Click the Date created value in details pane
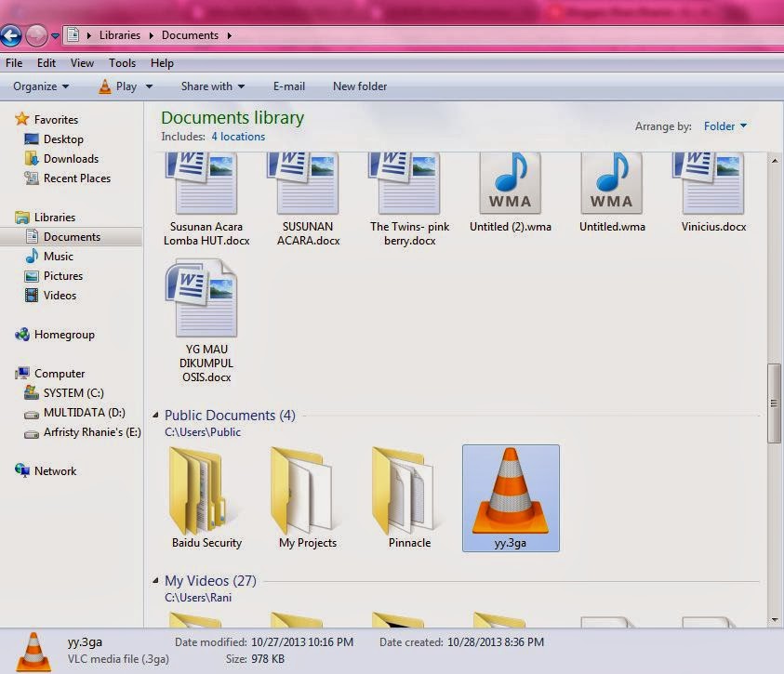The width and height of the screenshot is (784, 674). pyautogui.click(x=496, y=642)
